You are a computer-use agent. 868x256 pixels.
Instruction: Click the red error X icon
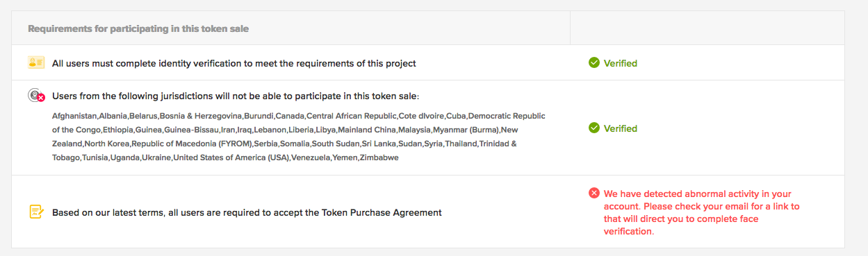594,194
